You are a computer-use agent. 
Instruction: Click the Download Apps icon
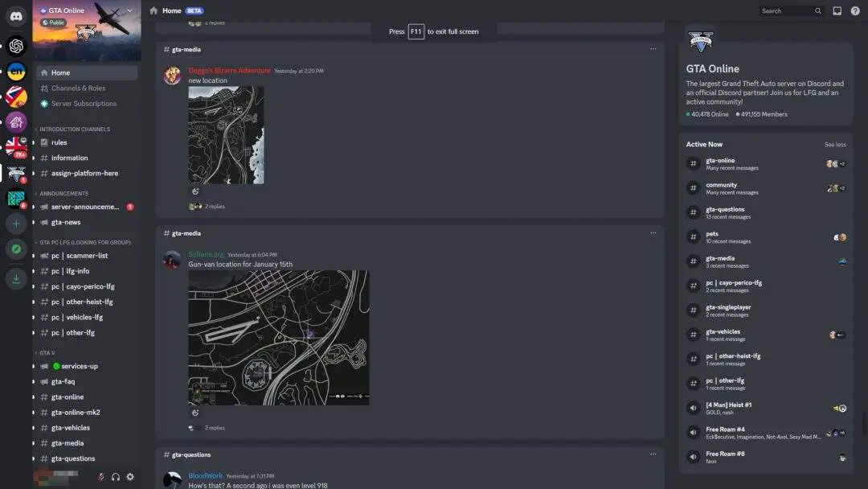(16, 278)
